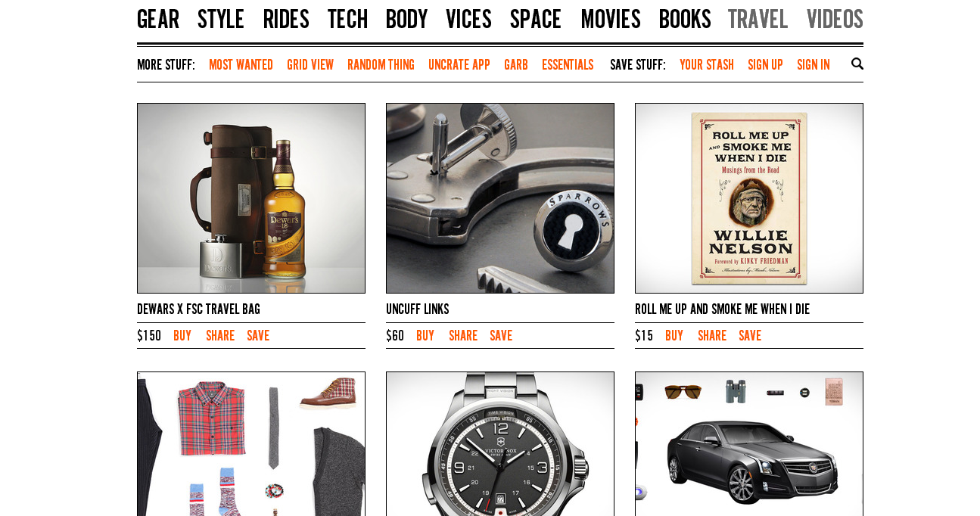Open the Dewars travel bag thumbnail

coord(251,198)
